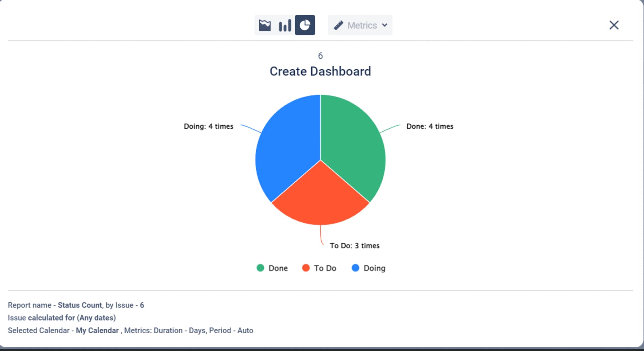Click the orange To Do pie slice
The image size is (644, 351).
tap(320, 198)
